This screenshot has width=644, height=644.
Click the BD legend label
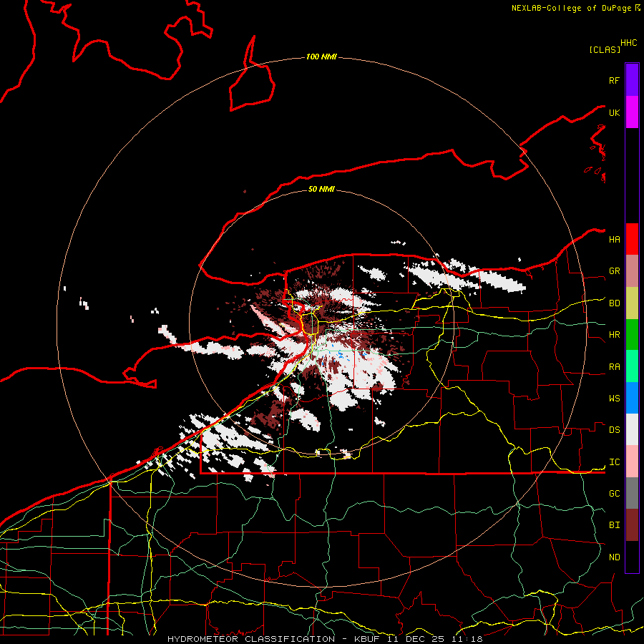point(614,303)
